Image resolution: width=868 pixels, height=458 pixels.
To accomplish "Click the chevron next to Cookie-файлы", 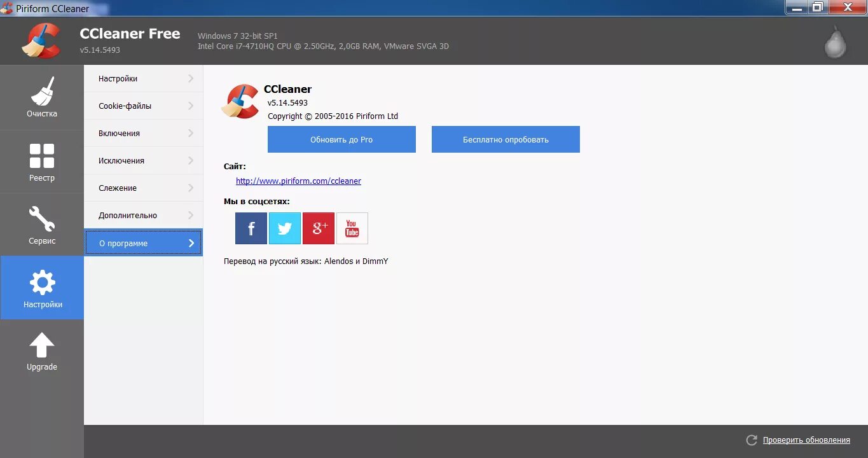I will 191,106.
